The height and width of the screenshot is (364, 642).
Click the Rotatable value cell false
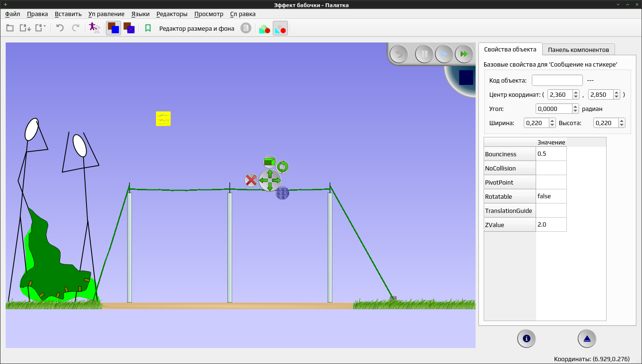click(551, 196)
